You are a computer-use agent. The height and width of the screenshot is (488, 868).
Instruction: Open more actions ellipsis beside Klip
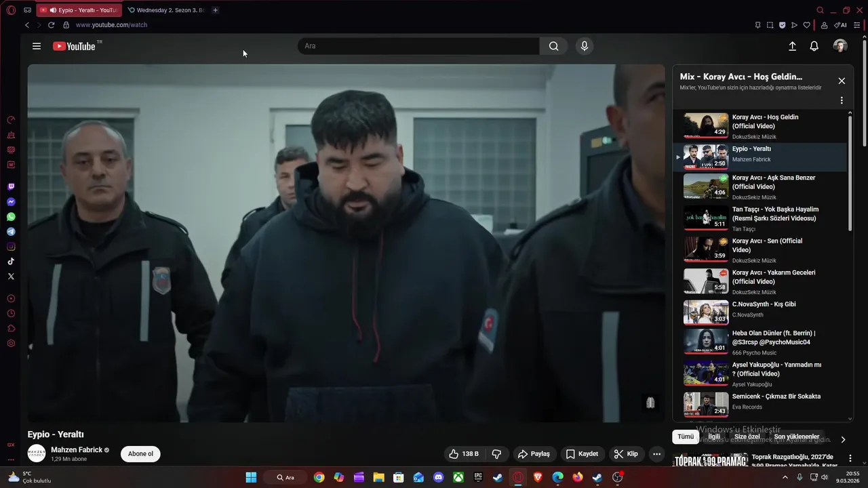tap(656, 454)
